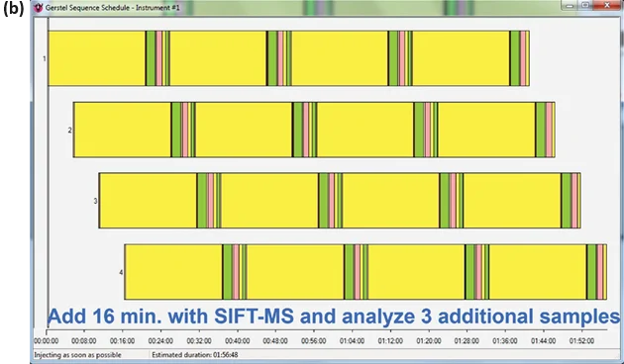The height and width of the screenshot is (364, 624).
Task: Maximize the Sequence Schedule window
Action: [585, 5]
